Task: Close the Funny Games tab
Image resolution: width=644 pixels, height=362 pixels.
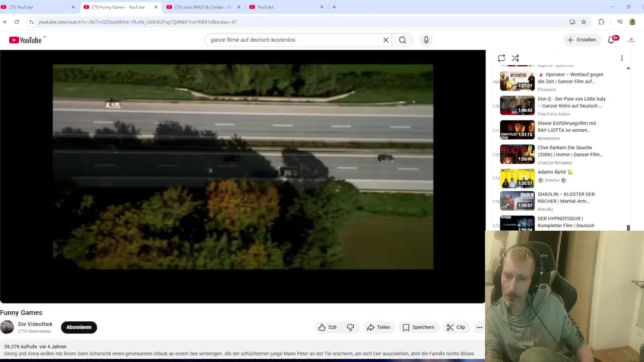Action: pos(156,7)
